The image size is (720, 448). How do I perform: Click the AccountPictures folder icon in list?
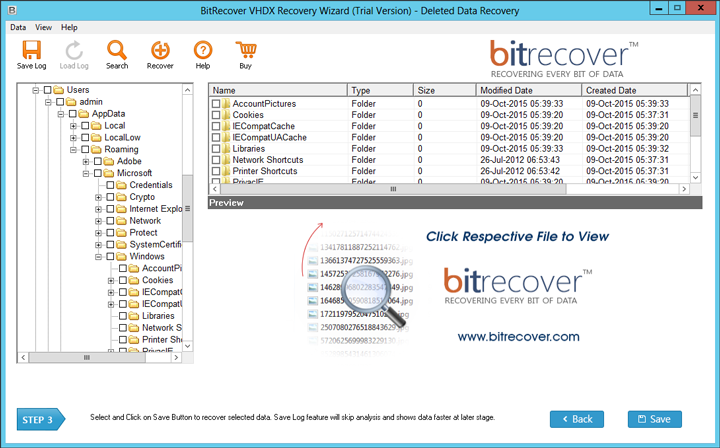[x=226, y=104]
